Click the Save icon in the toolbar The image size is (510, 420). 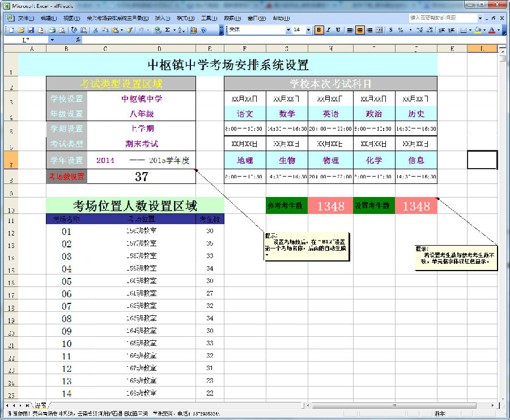coord(31,30)
